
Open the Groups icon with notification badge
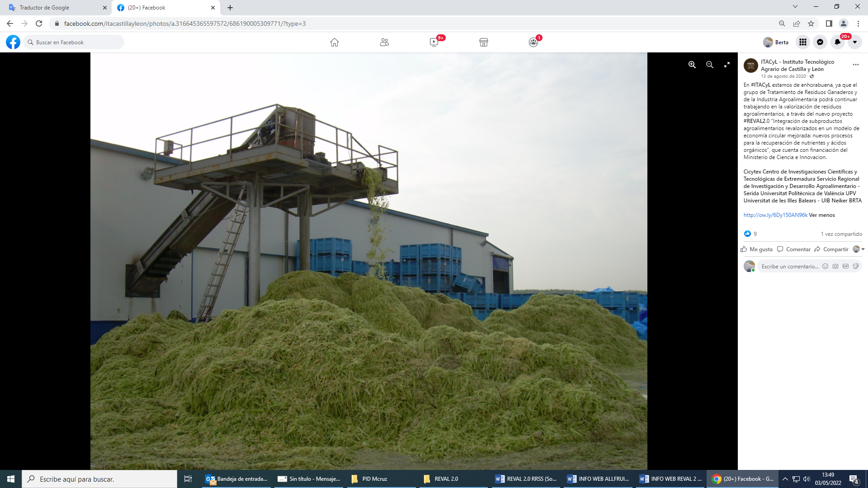[x=533, y=42]
